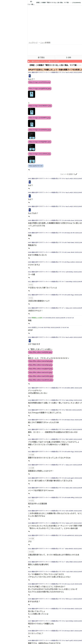Click reply arrow below 1枚目以降の画像見れへんで
The width and height of the screenshot is (82, 644).
(29, 304)
